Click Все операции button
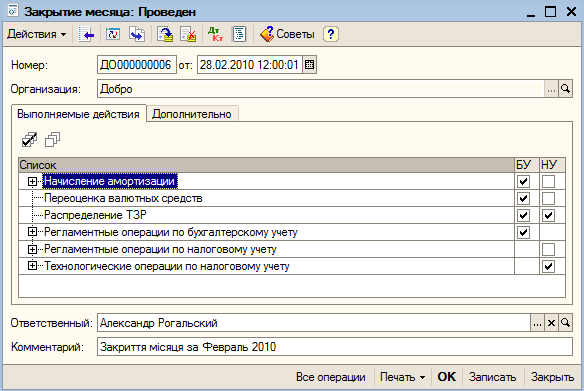 coord(331,377)
